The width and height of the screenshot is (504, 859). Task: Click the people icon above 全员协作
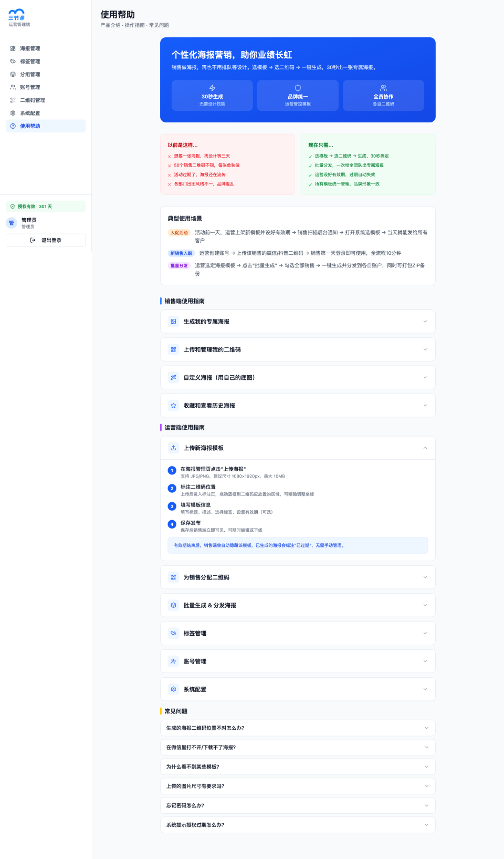(x=383, y=88)
